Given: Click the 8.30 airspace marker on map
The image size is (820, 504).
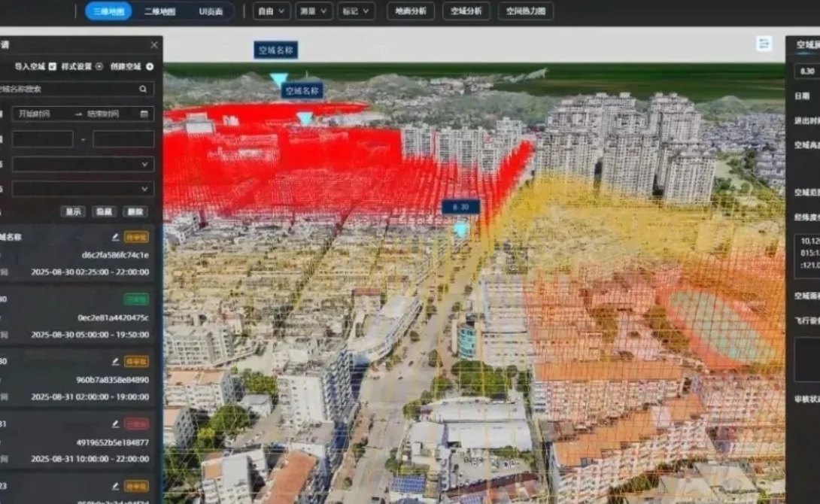Looking at the screenshot, I should point(460,207).
